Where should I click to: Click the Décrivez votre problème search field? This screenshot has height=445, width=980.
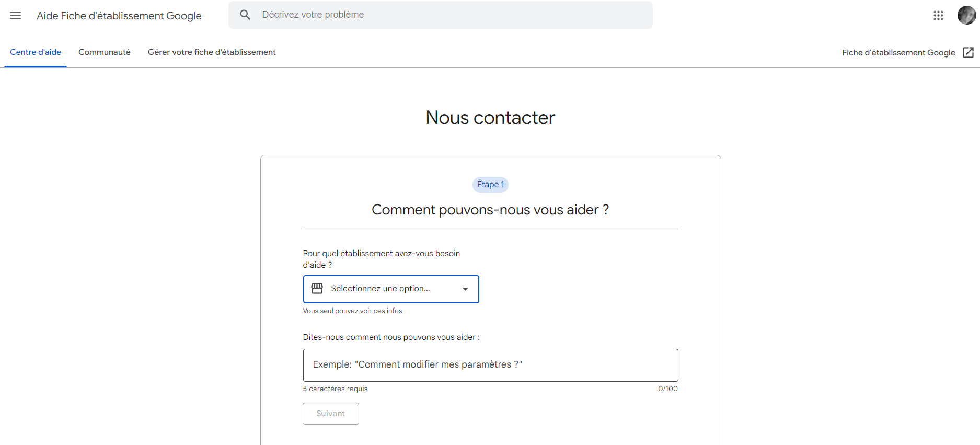[440, 15]
